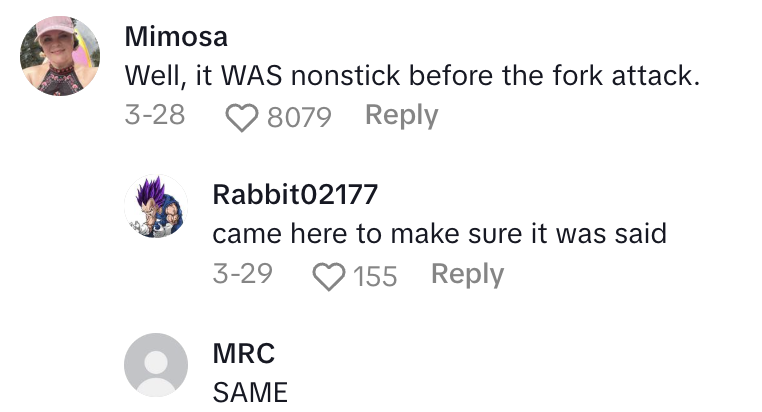Open the Mimosa username link

(176, 37)
